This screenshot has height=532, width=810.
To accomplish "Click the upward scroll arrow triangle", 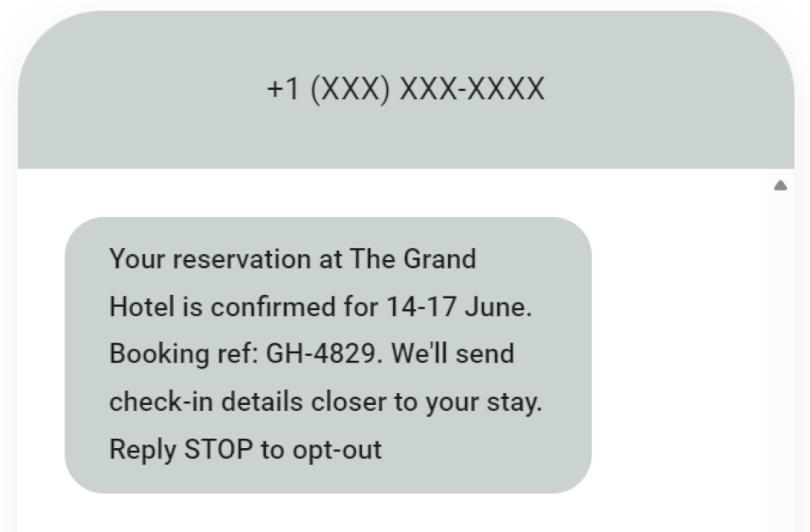I will tap(780, 184).
